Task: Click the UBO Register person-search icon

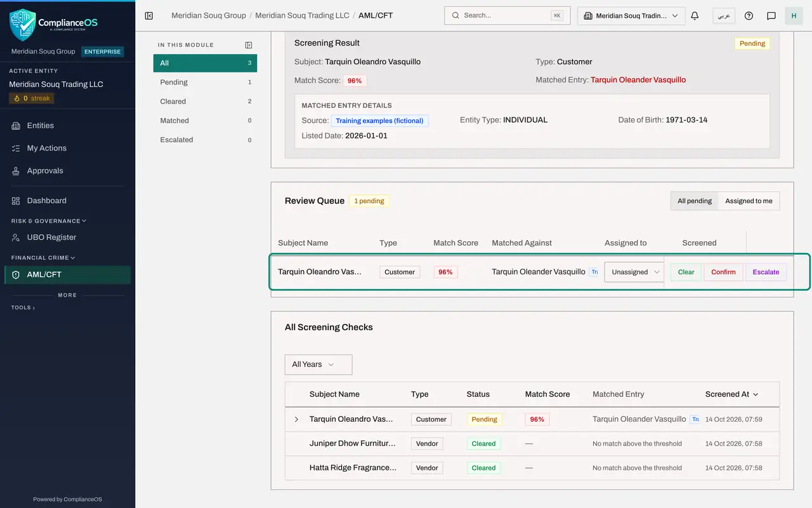Action: 16,237
